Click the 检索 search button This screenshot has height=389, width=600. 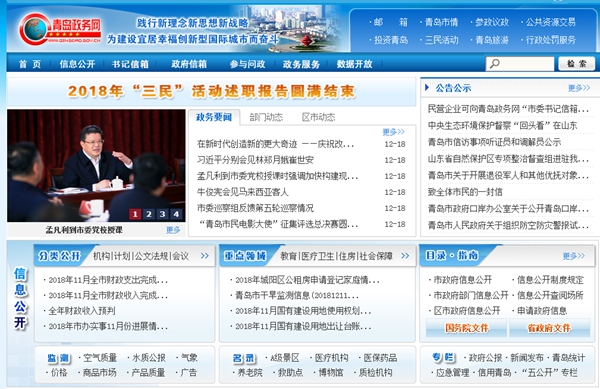pyautogui.click(x=576, y=63)
